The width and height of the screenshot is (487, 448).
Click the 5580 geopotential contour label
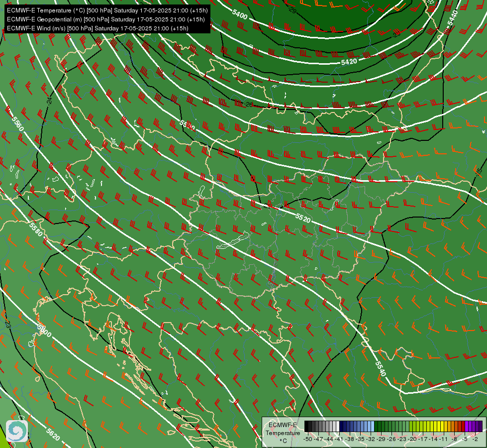pyautogui.click(x=36, y=229)
